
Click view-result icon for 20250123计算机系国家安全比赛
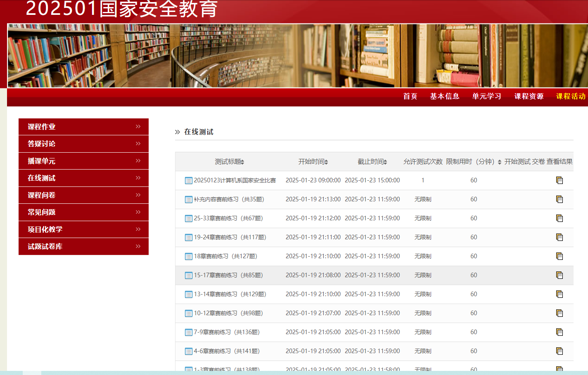tap(560, 180)
